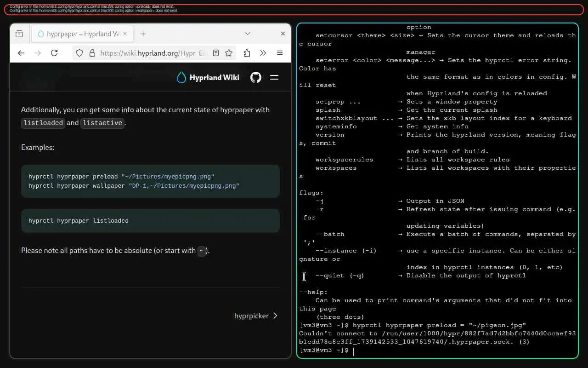Click the chevron beside hyprpicker

(275, 316)
